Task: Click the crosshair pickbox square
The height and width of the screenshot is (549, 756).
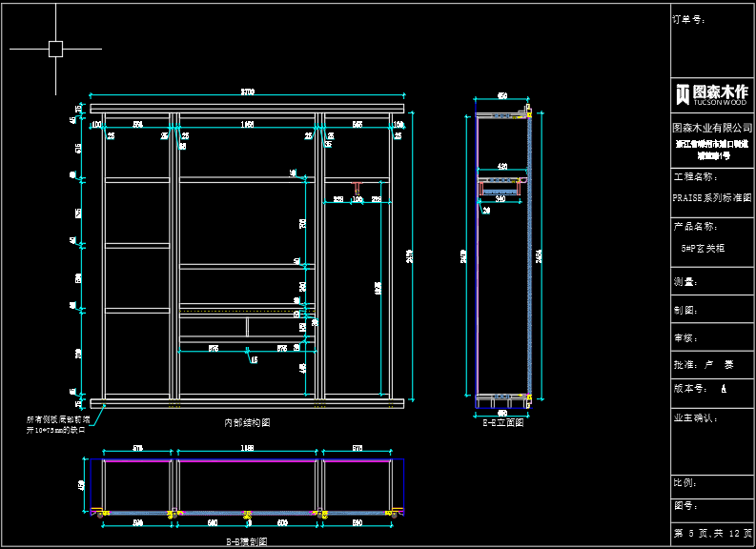Action: pyautogui.click(x=55, y=49)
